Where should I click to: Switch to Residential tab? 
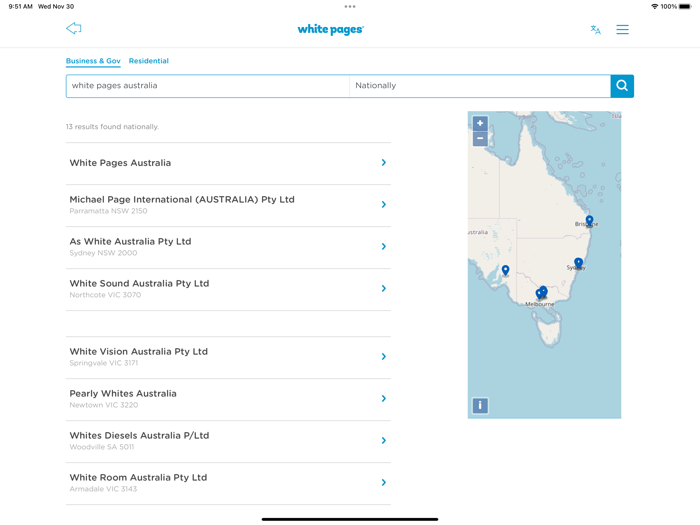click(x=149, y=61)
